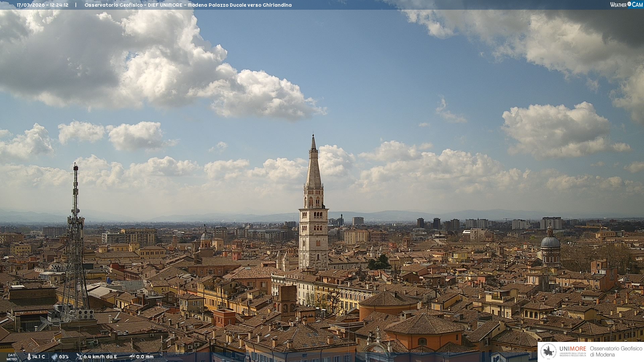Click the DATI METEO label

click(x=12, y=357)
